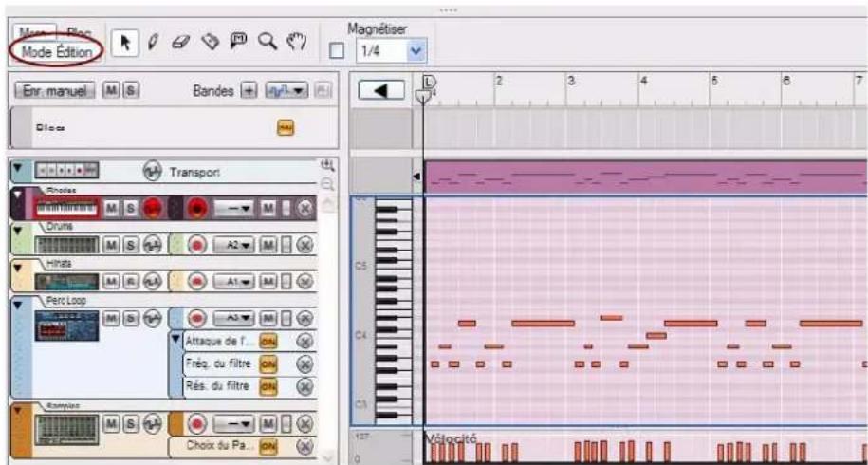Delete the Attaque de l'... automation lane
The height and width of the screenshot is (465, 868).
[x=305, y=341]
